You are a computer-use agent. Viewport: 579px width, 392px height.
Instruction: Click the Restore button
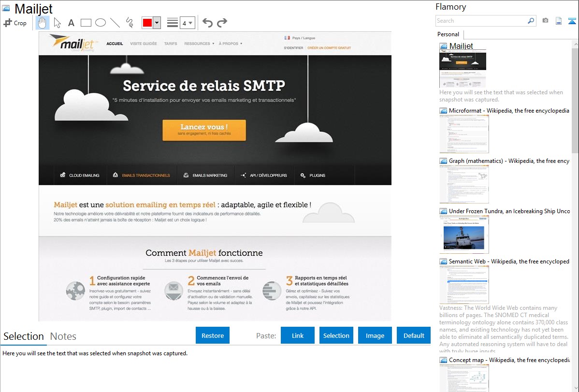click(x=213, y=335)
